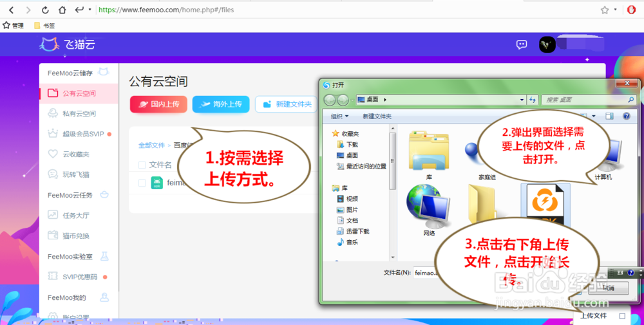Open the 管理 bookmarks manager
Image resolution: width=644 pixels, height=325 pixels.
13,26
